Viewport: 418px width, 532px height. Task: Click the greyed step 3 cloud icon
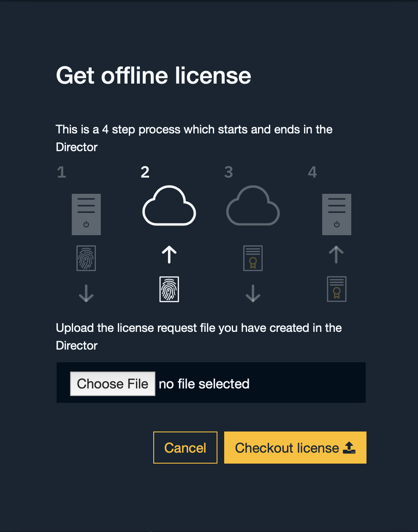coord(253,206)
